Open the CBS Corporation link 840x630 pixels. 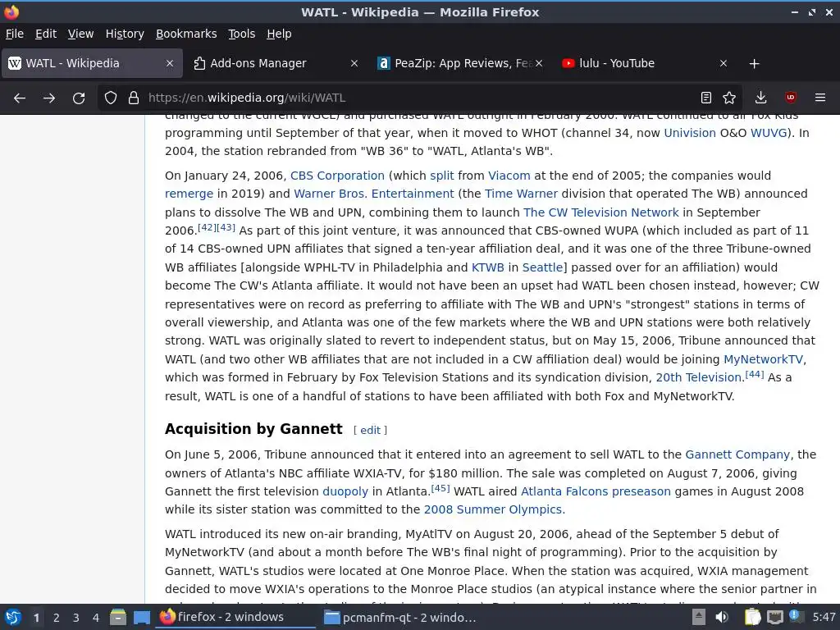(x=337, y=176)
